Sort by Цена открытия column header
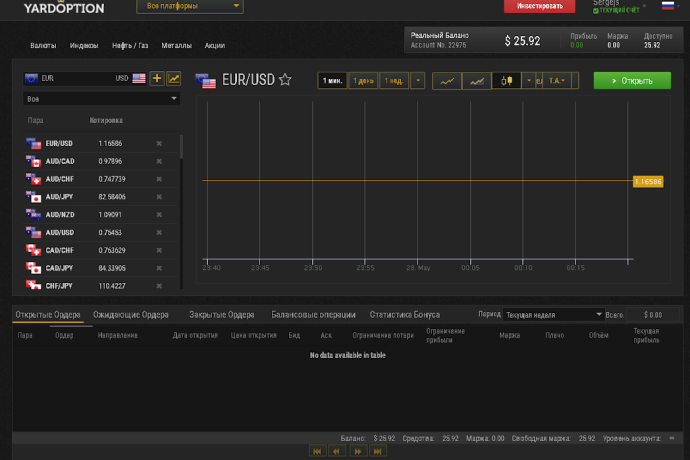 pyautogui.click(x=253, y=335)
